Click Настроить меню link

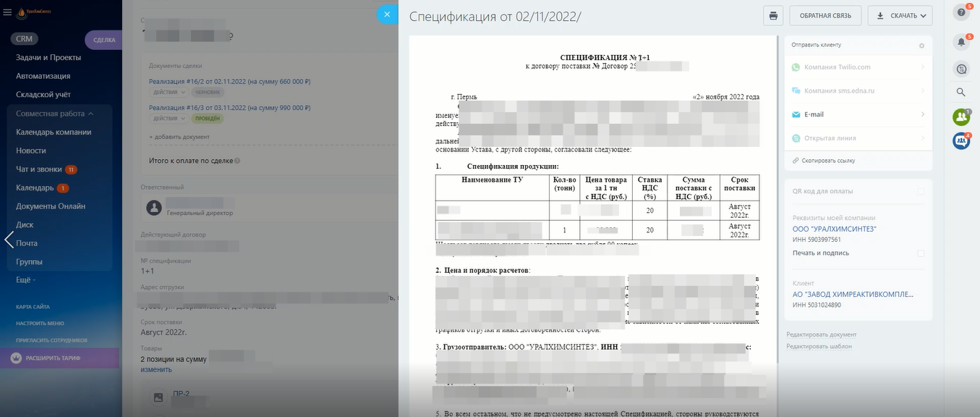pos(41,324)
